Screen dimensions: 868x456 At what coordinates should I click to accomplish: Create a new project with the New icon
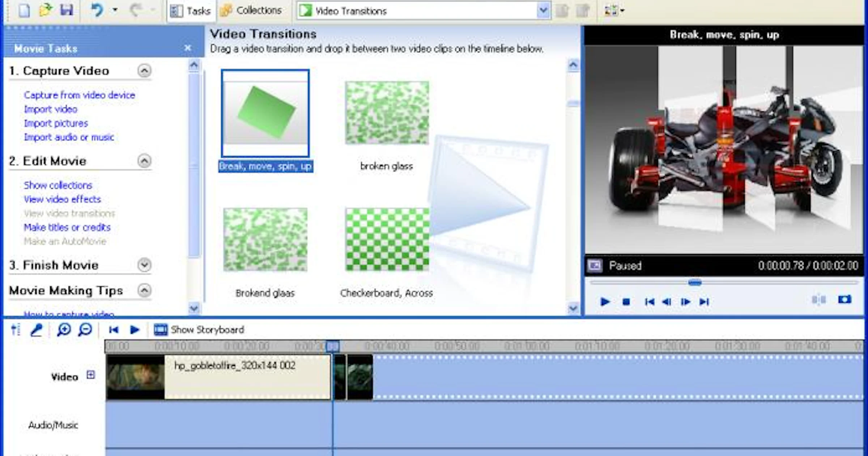click(x=24, y=10)
